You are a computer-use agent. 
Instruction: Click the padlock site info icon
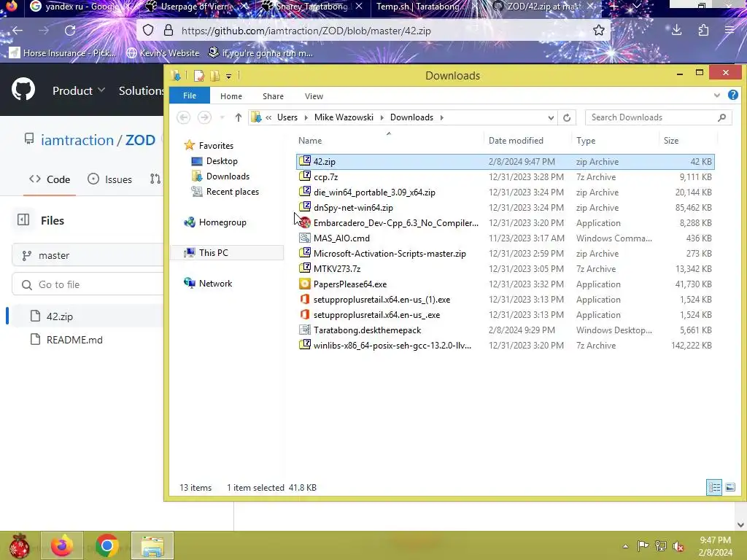point(169,31)
